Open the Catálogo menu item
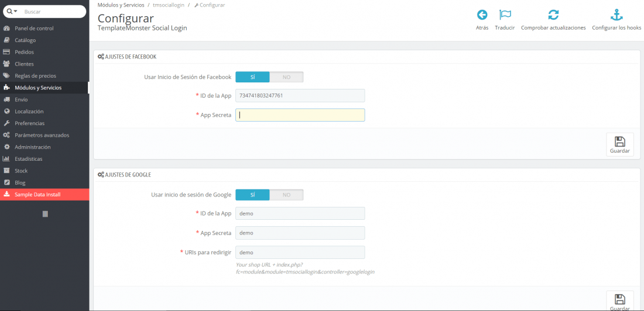 point(44,40)
